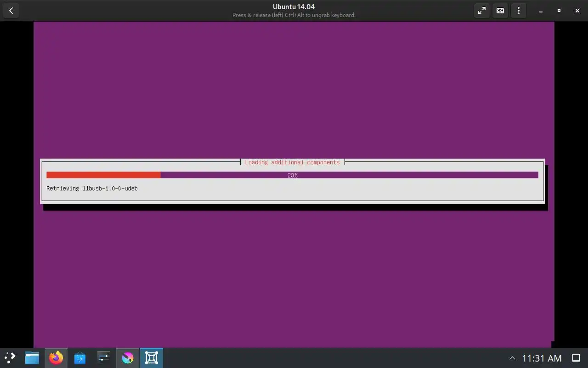Click the 'Ubuntu 14.04' window title
Screen dimensions: 588x368
(x=294, y=7)
